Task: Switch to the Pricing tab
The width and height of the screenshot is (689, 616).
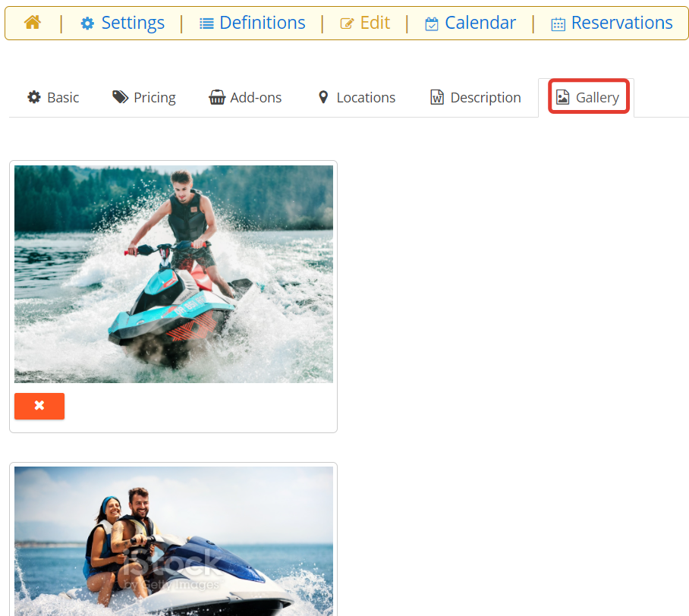Action: [144, 98]
